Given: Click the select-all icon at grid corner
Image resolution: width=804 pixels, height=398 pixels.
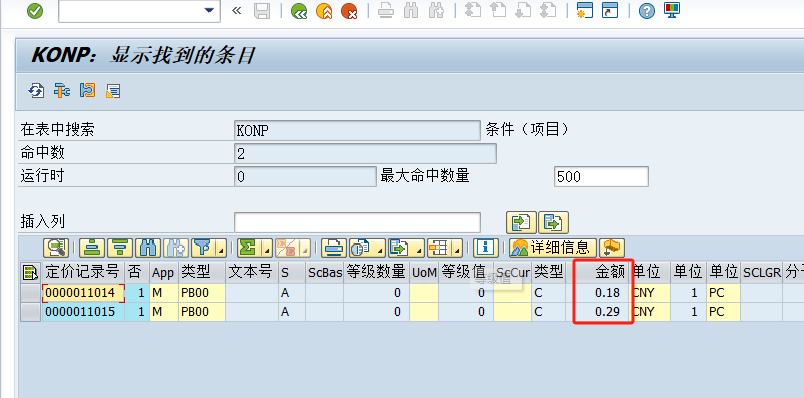Looking at the screenshot, I should coord(31,272).
